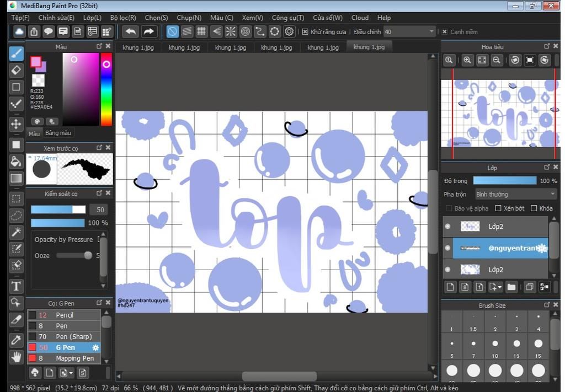Enable the Khóa checkbox

click(x=534, y=208)
